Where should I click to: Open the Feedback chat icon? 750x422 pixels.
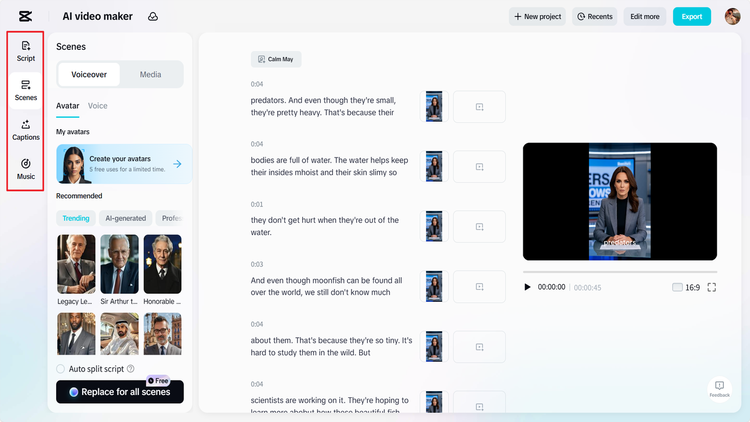[x=719, y=388]
